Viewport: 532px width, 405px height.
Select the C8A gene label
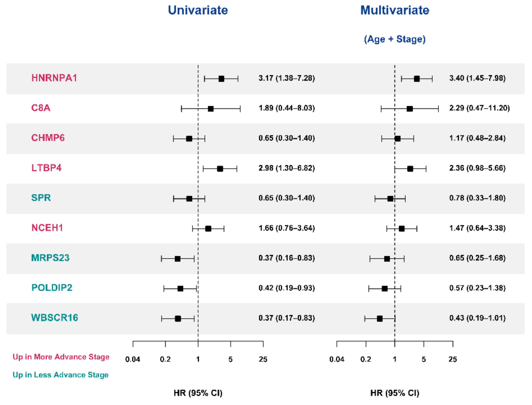41,108
